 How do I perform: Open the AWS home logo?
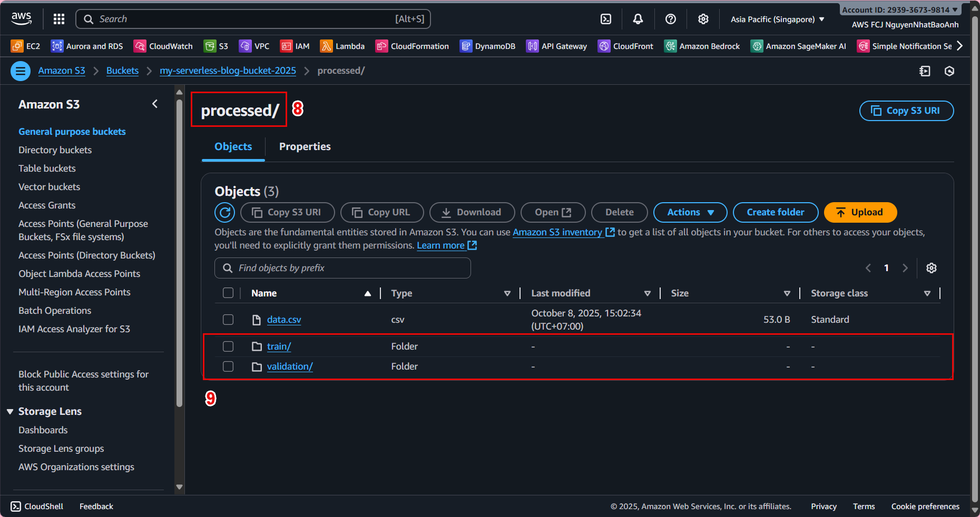click(22, 19)
